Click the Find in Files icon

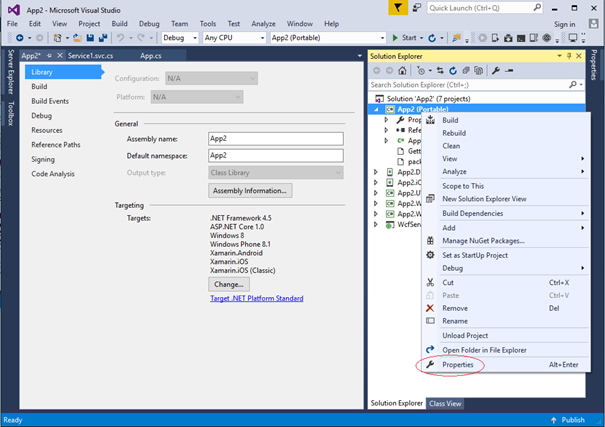coord(456,38)
